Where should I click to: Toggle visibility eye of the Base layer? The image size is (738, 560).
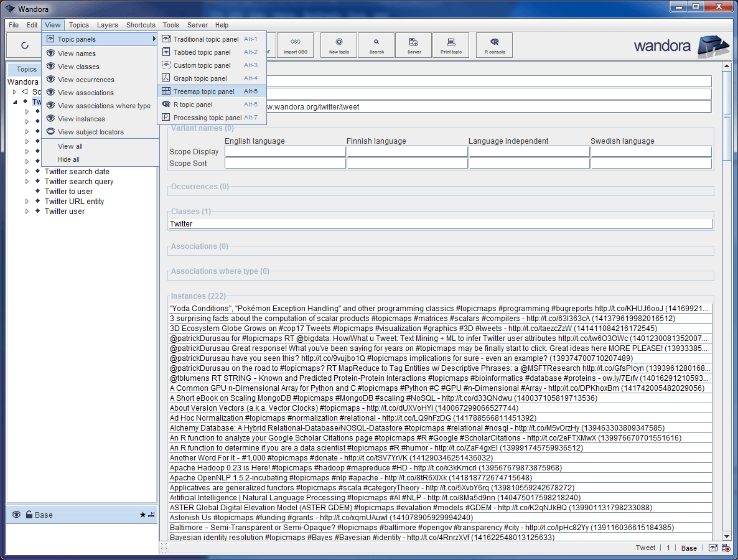pos(16,515)
